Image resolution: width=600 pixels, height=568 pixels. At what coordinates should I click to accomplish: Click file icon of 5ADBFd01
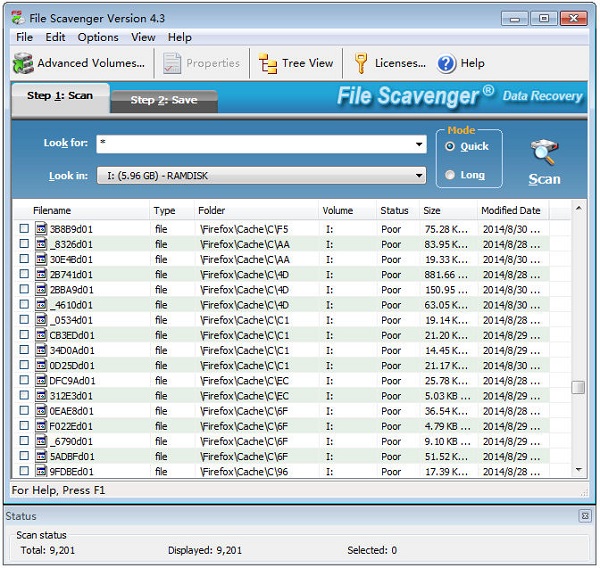(41, 456)
